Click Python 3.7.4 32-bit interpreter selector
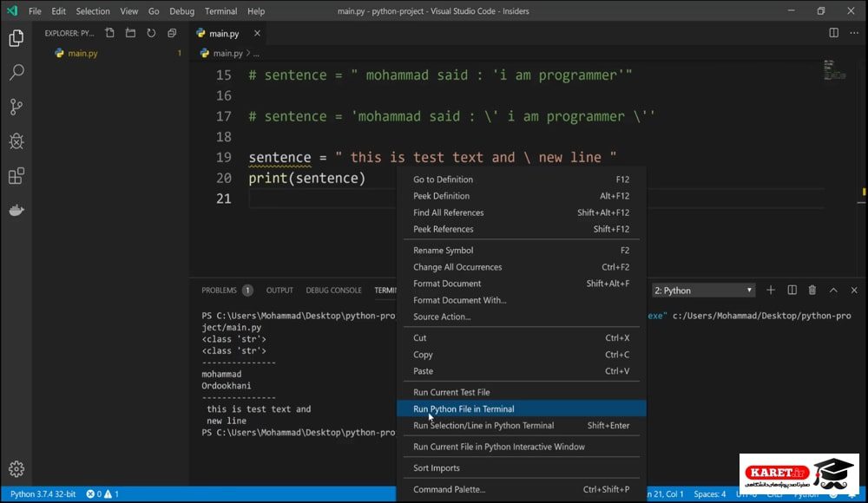 coord(43,494)
